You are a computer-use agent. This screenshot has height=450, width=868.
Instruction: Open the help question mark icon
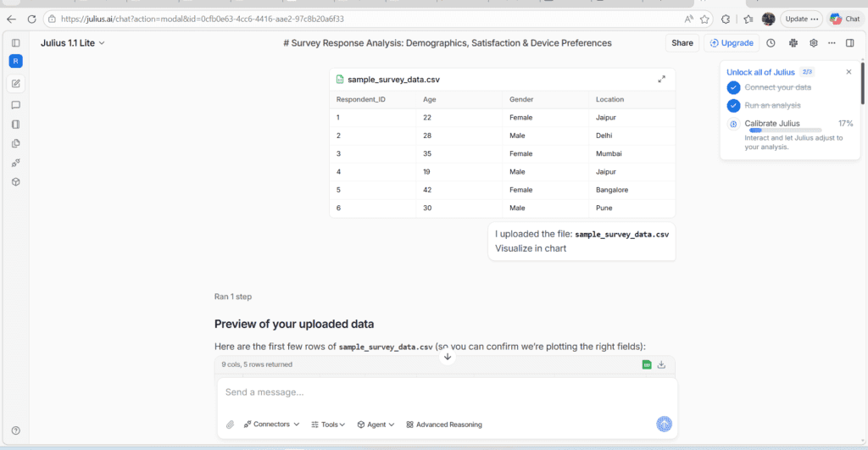click(15, 431)
